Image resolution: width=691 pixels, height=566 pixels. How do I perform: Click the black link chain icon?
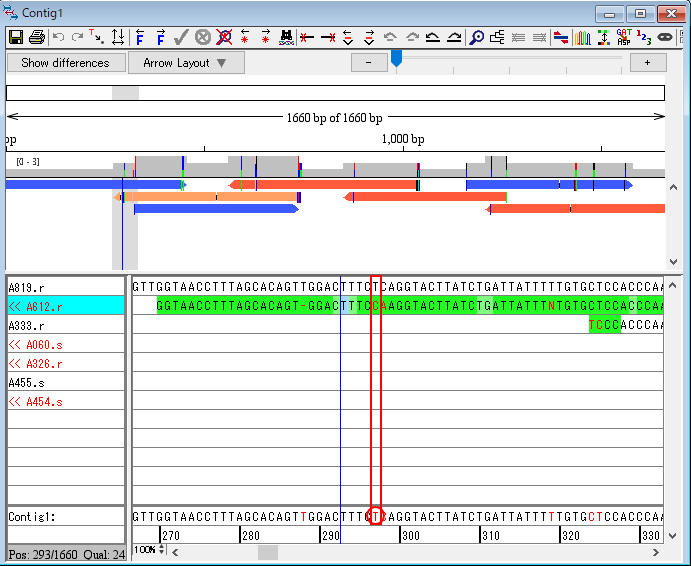tap(665, 38)
